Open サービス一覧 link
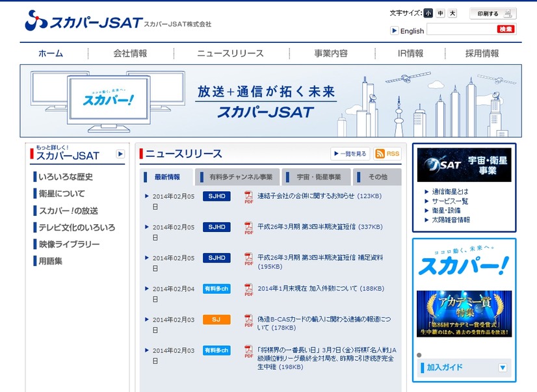Screen dimensions: 537x392 click(x=450, y=202)
